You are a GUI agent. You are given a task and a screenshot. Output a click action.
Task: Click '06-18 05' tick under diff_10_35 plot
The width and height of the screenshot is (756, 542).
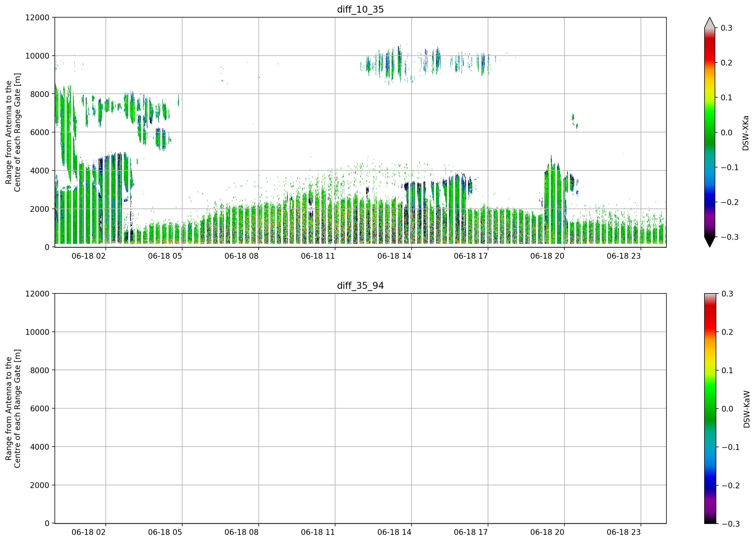tap(165, 256)
